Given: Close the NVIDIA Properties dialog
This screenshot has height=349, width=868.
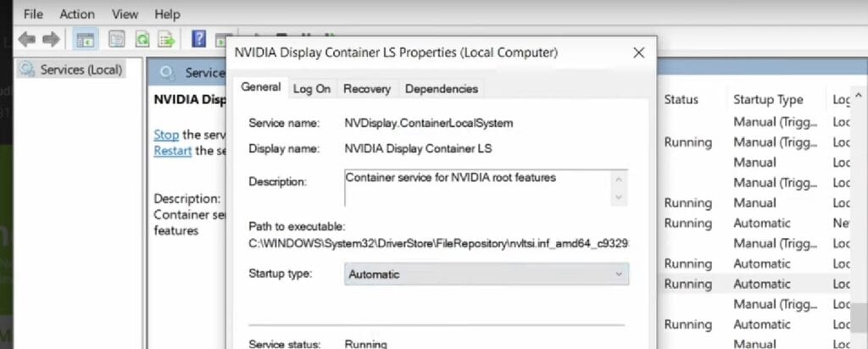Looking at the screenshot, I should click(x=638, y=53).
